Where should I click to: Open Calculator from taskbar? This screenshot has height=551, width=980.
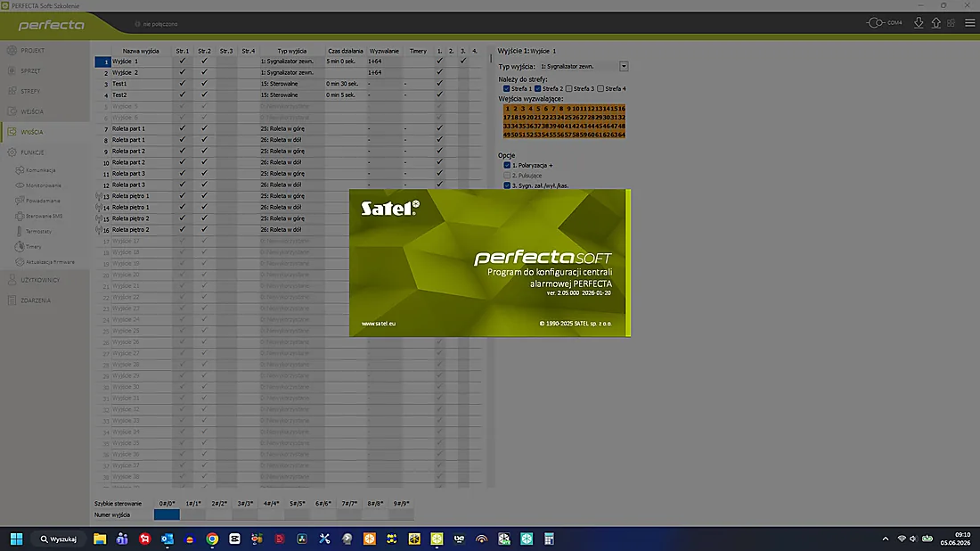[x=549, y=539]
